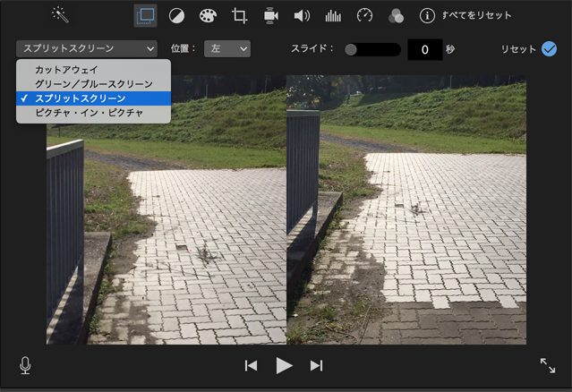Open the 位置 dropdown showing 左
Viewport: 572px width, 392px height.
coord(227,48)
